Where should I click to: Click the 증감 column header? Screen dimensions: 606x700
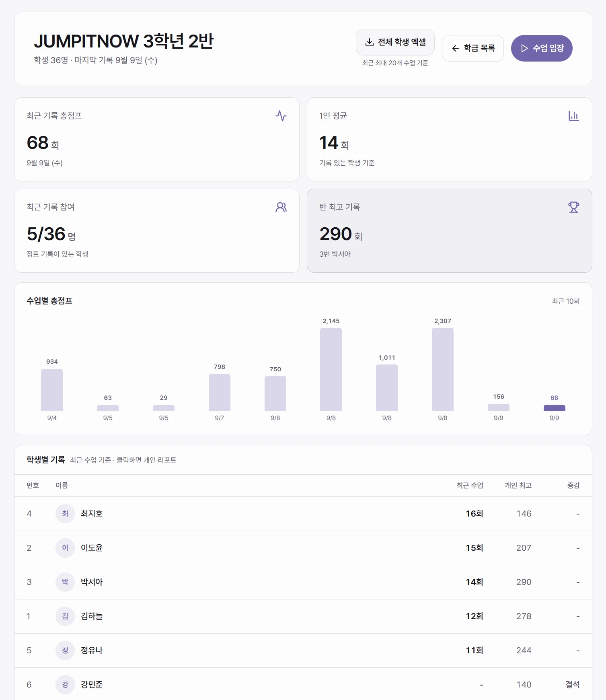click(573, 486)
